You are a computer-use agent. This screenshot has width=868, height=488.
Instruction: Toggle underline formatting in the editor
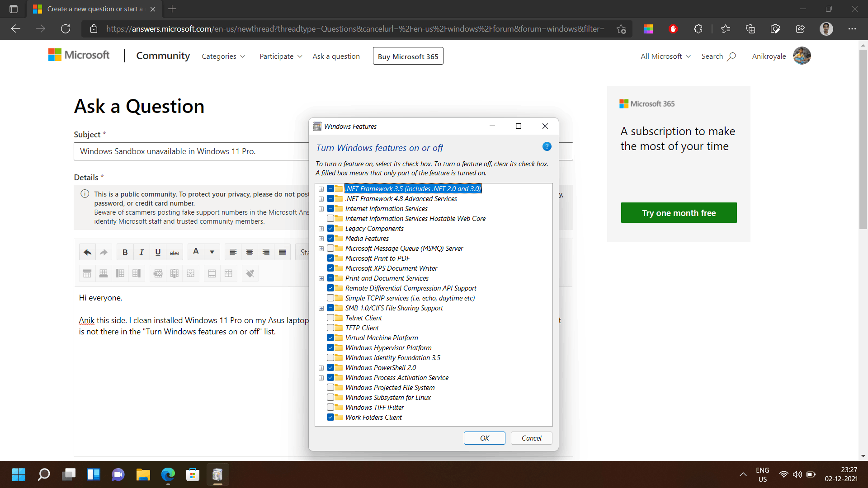pos(158,252)
